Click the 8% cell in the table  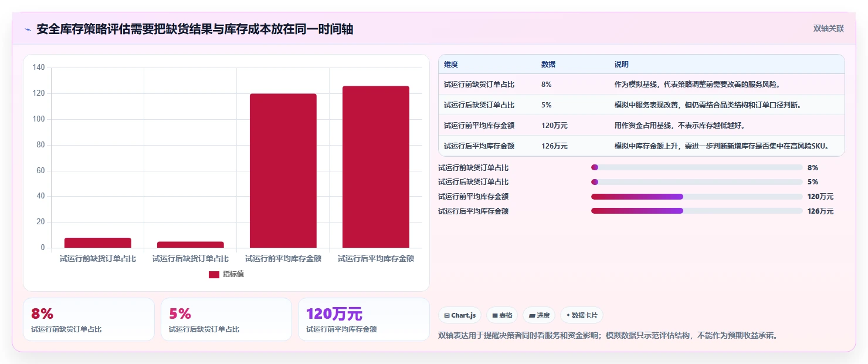(x=546, y=84)
